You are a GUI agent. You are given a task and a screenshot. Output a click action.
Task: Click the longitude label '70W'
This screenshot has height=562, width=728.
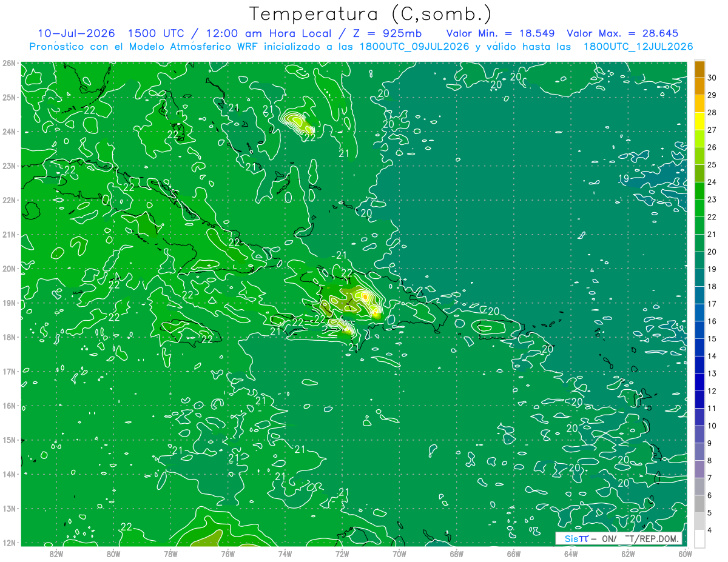[399, 554]
